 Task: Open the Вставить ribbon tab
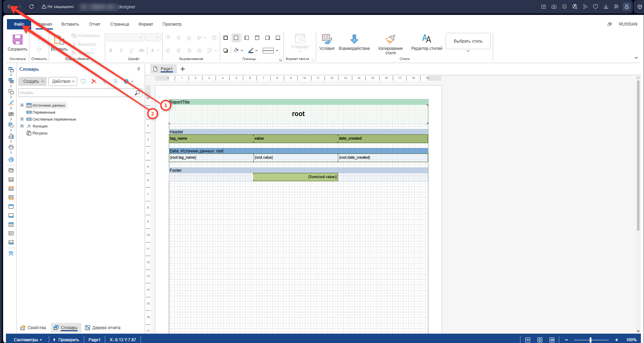coord(70,24)
